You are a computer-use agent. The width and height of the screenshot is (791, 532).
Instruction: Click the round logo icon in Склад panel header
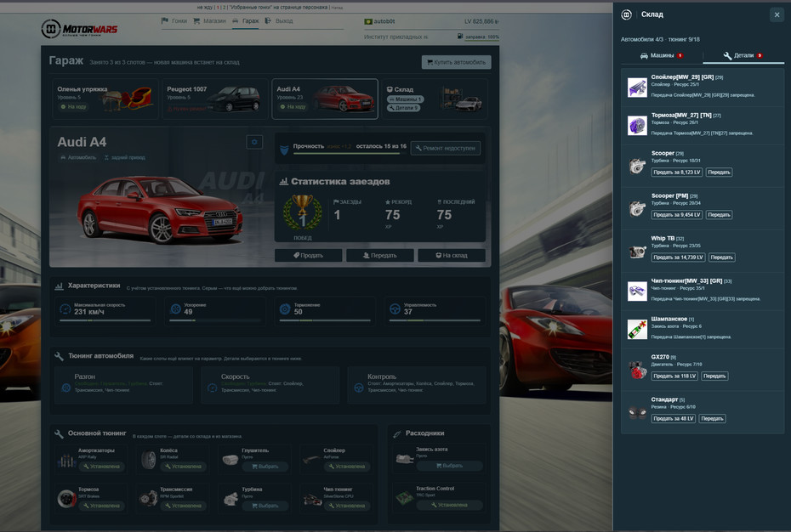[626, 14]
